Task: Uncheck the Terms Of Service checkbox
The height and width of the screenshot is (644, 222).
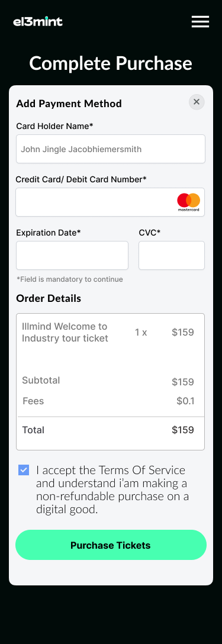Action: 24,470
